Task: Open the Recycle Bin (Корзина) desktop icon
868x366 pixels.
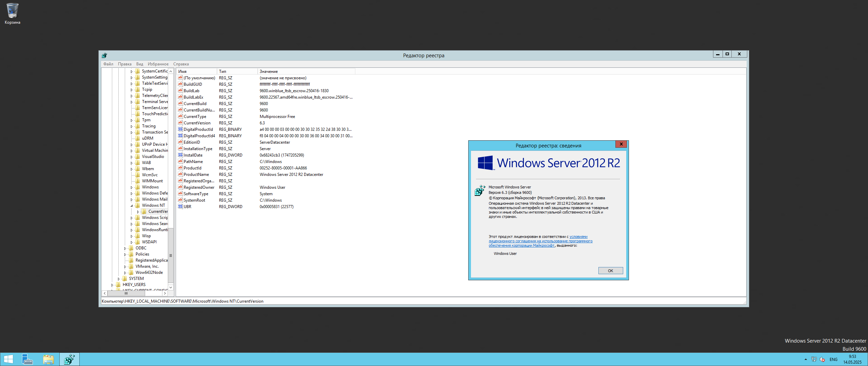Action: coord(12,14)
